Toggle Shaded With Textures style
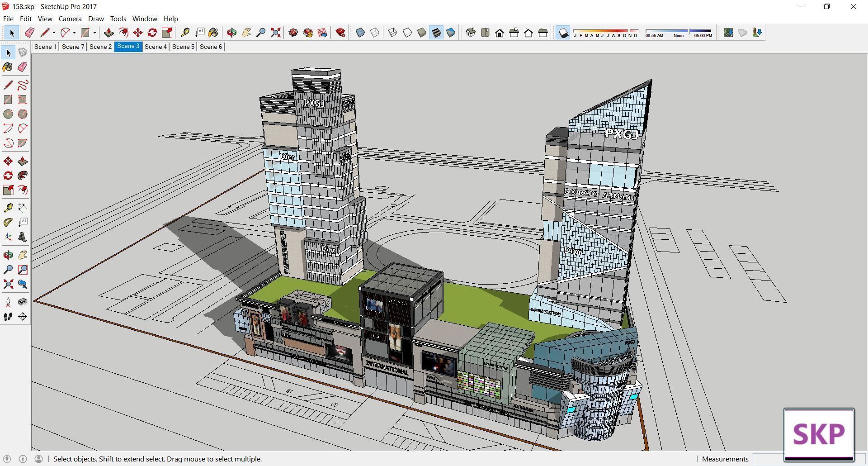Image resolution: width=868 pixels, height=466 pixels. (436, 33)
